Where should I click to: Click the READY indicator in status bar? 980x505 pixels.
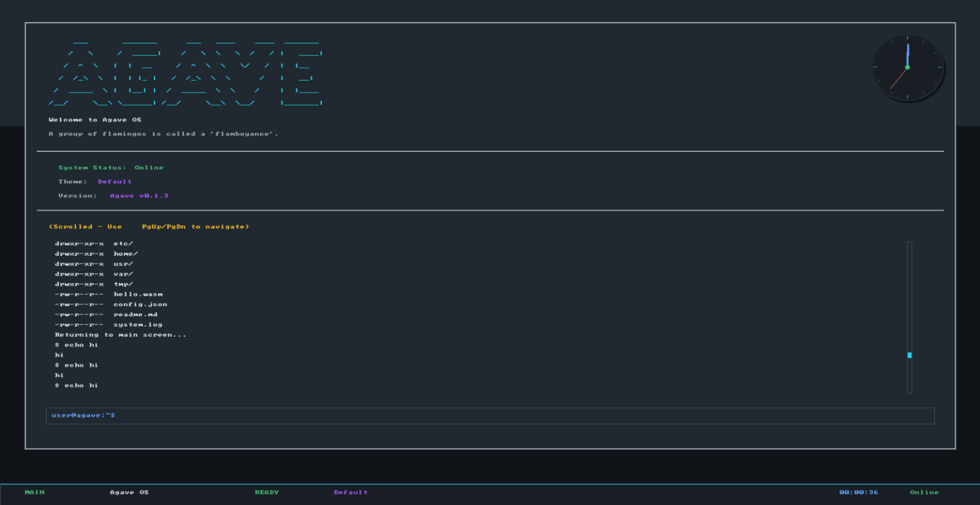tap(267, 492)
